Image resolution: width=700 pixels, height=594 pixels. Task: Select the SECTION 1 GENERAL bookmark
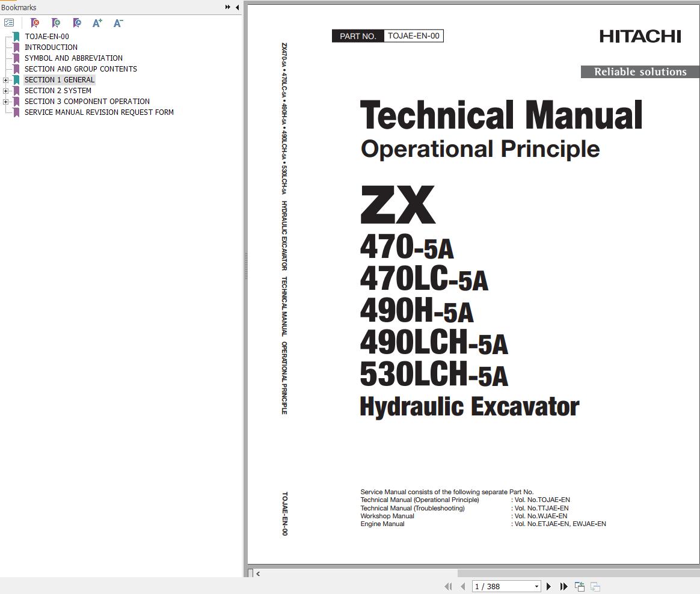tap(60, 80)
